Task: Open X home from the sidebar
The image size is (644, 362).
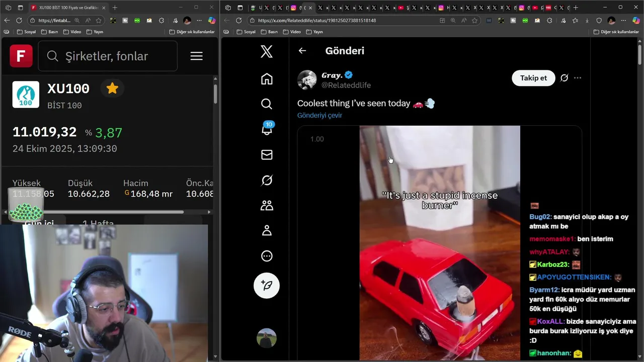Action: (267, 78)
